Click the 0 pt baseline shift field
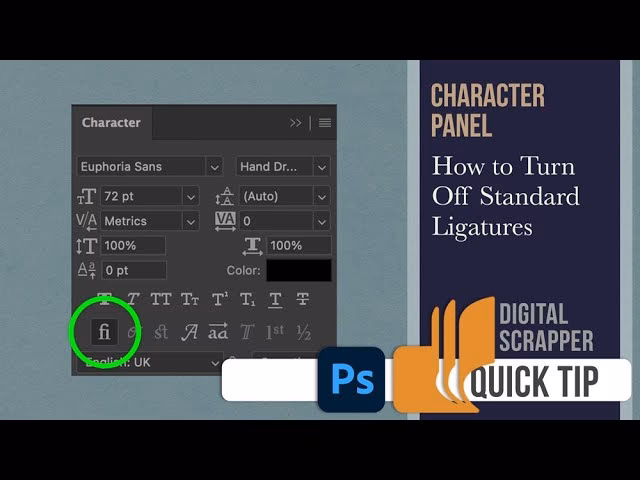 click(x=134, y=270)
